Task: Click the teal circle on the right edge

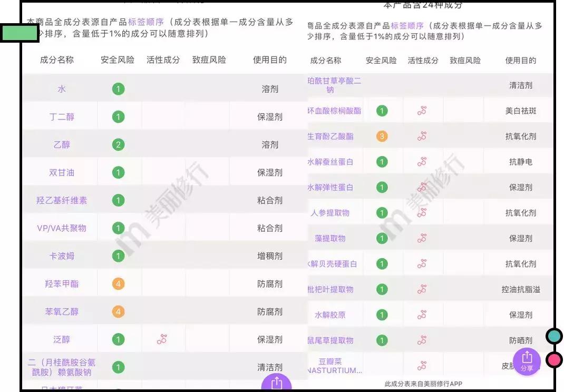Action: [x=553, y=335]
